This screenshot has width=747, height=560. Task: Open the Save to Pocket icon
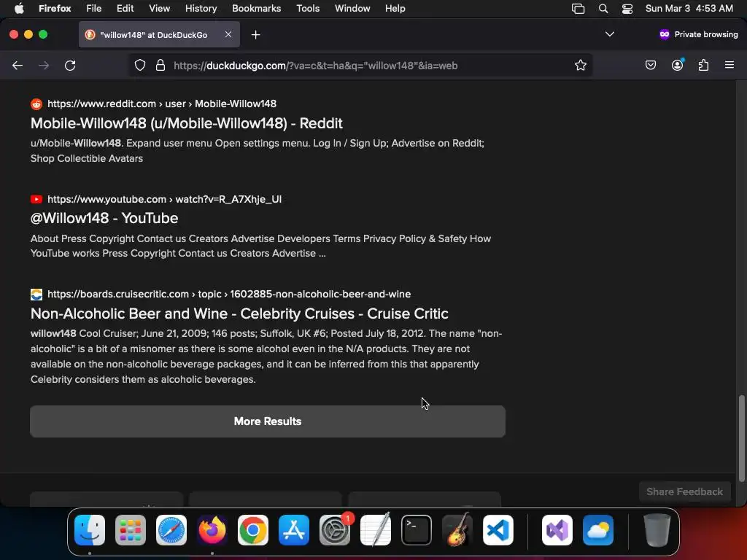650,65
